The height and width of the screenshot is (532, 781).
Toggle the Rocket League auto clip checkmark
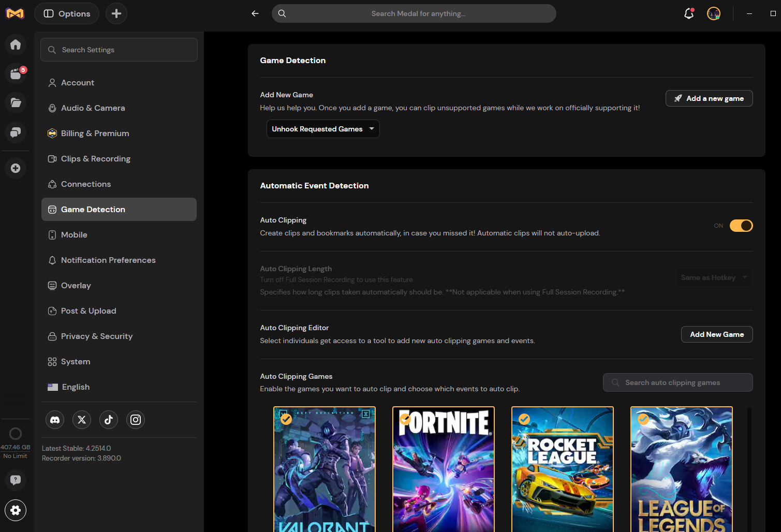click(x=524, y=419)
